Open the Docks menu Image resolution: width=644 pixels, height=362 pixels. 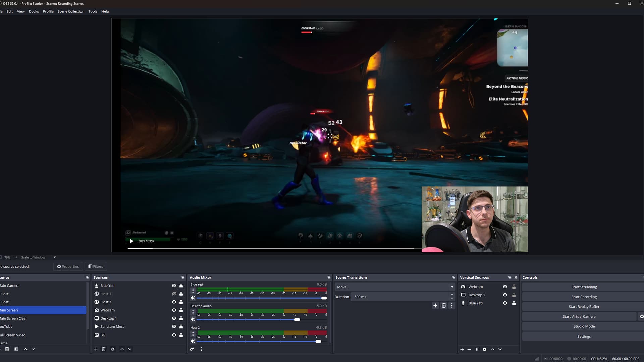point(34,11)
